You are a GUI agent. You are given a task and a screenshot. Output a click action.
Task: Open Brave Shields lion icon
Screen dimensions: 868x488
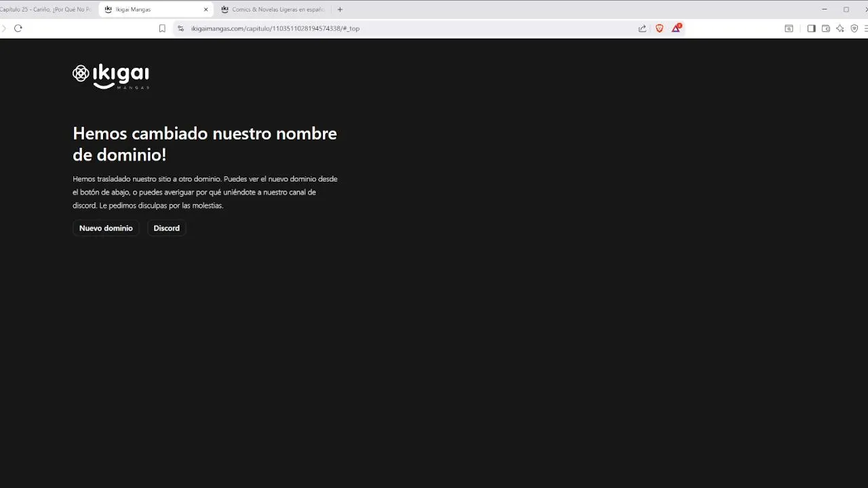coord(659,28)
